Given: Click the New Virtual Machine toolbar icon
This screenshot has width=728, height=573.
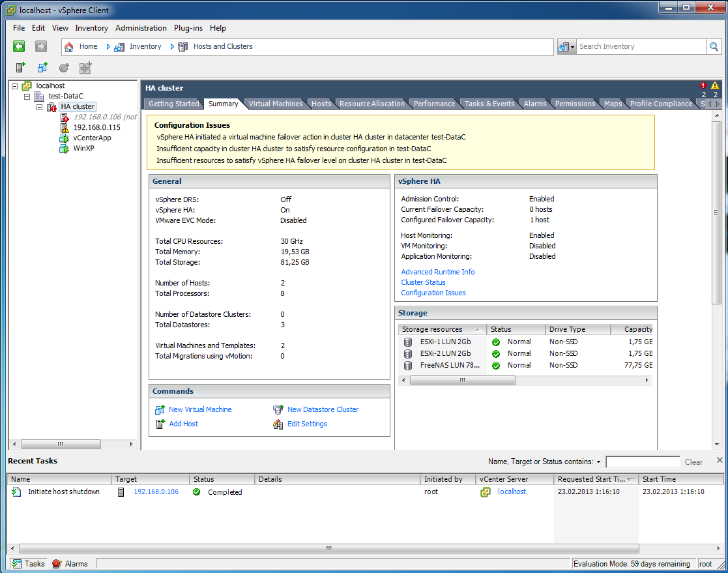Looking at the screenshot, I should 42,68.
